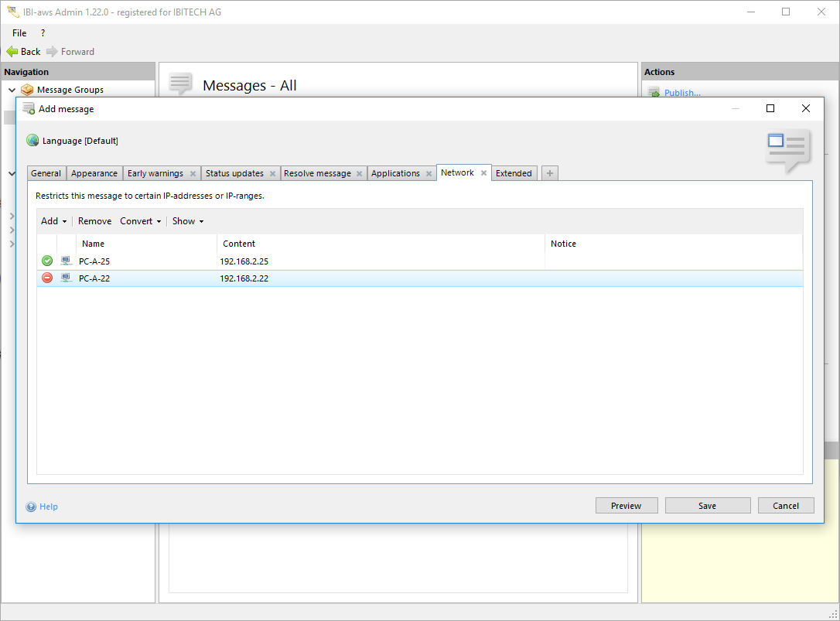This screenshot has height=621, width=840.
Task: Open the Extended tab
Action: (x=514, y=174)
